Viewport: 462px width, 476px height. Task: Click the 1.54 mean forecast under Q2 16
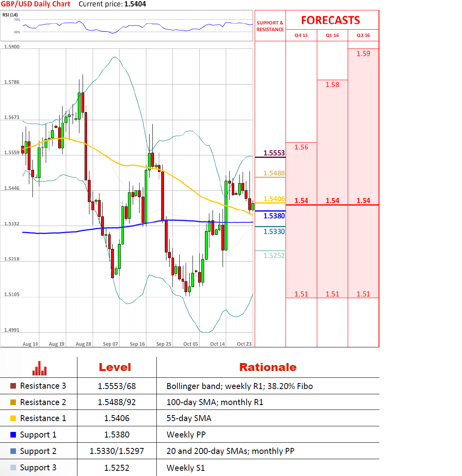[363, 201]
